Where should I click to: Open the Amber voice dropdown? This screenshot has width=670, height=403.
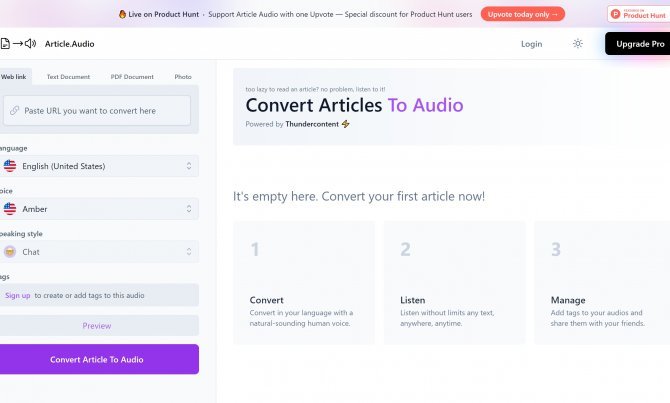pyautogui.click(x=99, y=209)
